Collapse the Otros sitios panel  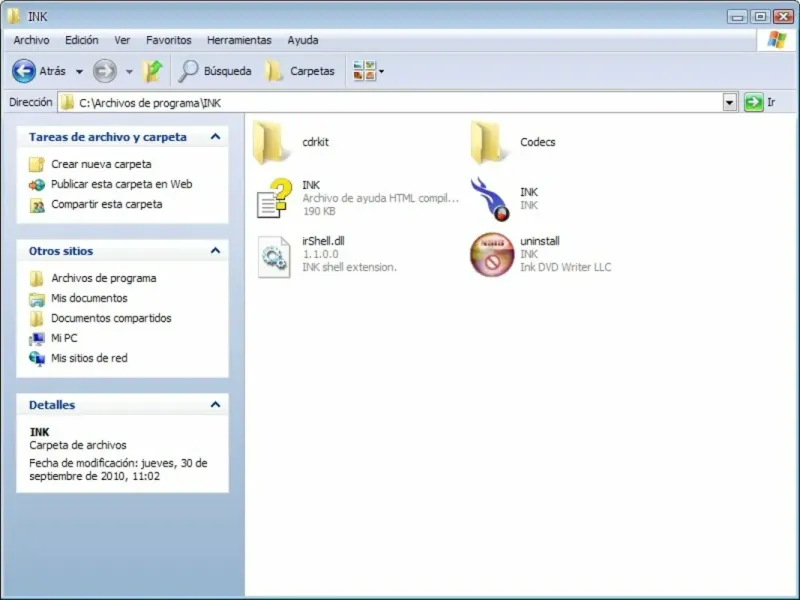pos(215,251)
